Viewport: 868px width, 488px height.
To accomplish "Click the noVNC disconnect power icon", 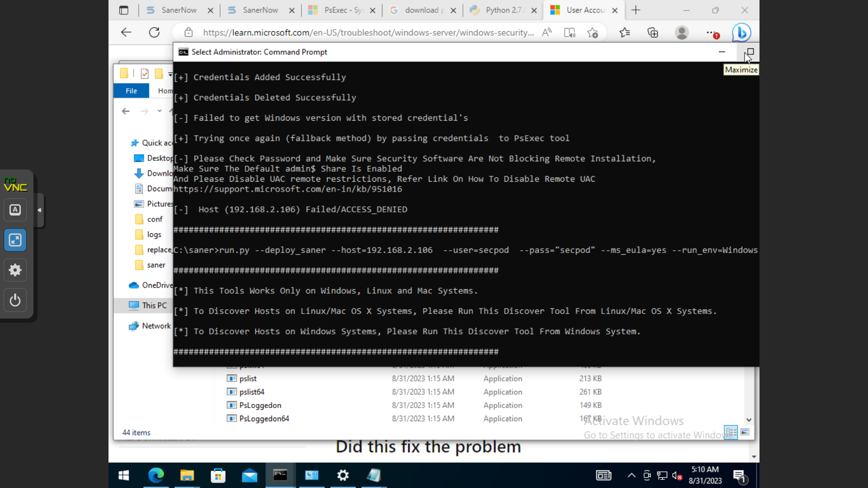I will click(x=15, y=300).
